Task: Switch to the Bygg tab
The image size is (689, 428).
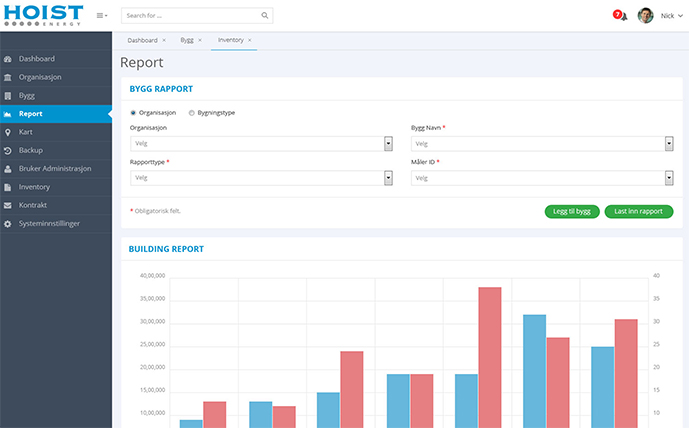Action: 187,40
